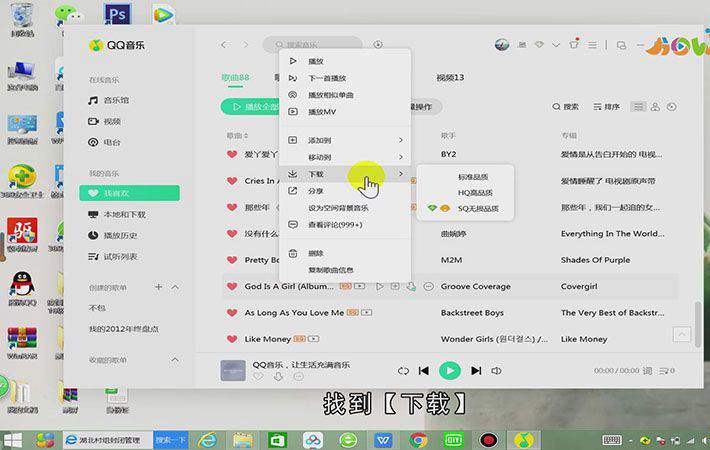Collapse the 收藏的歌单 section chevron
The image size is (710, 450).
click(175, 360)
